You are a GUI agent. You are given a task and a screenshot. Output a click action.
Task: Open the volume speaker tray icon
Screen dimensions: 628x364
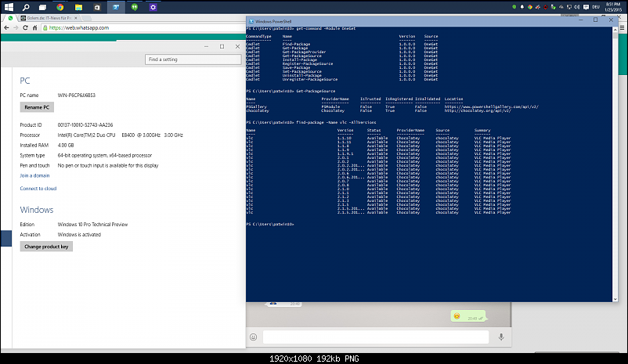[x=577, y=7]
